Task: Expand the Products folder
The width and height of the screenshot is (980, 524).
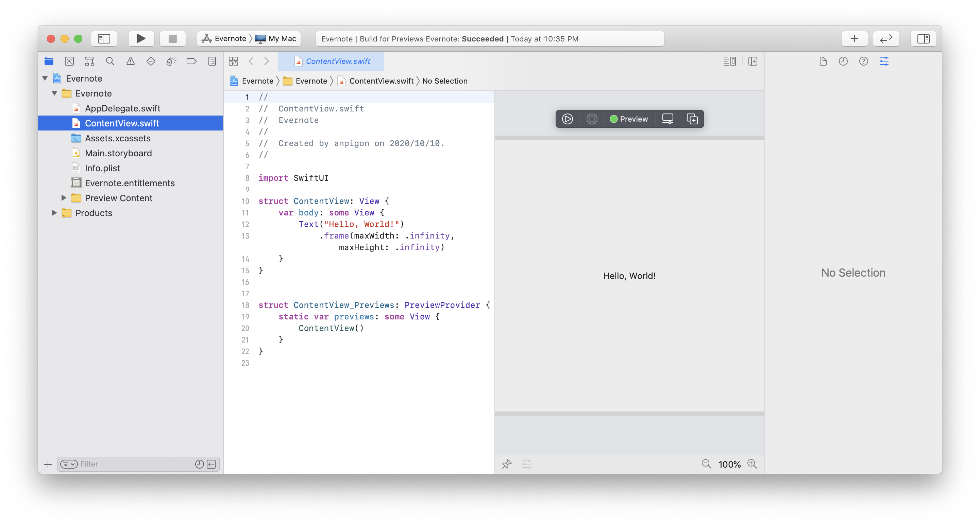Action: tap(54, 213)
